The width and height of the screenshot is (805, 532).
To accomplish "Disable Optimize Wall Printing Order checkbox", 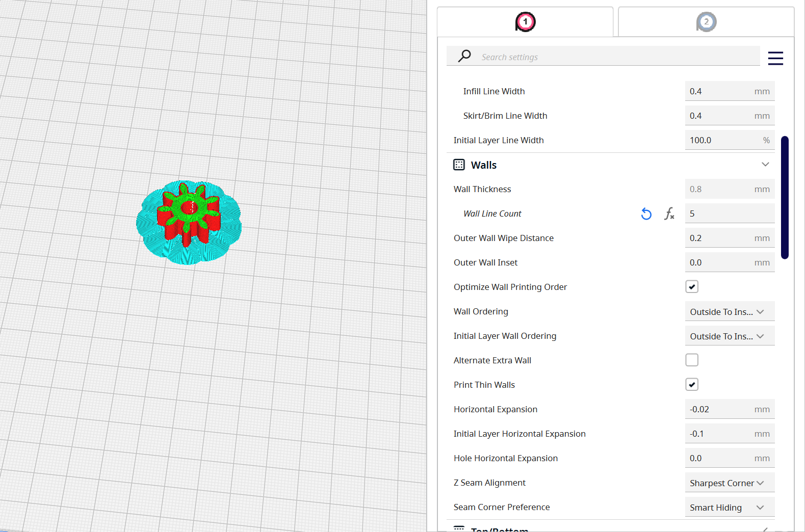I will pyautogui.click(x=692, y=287).
